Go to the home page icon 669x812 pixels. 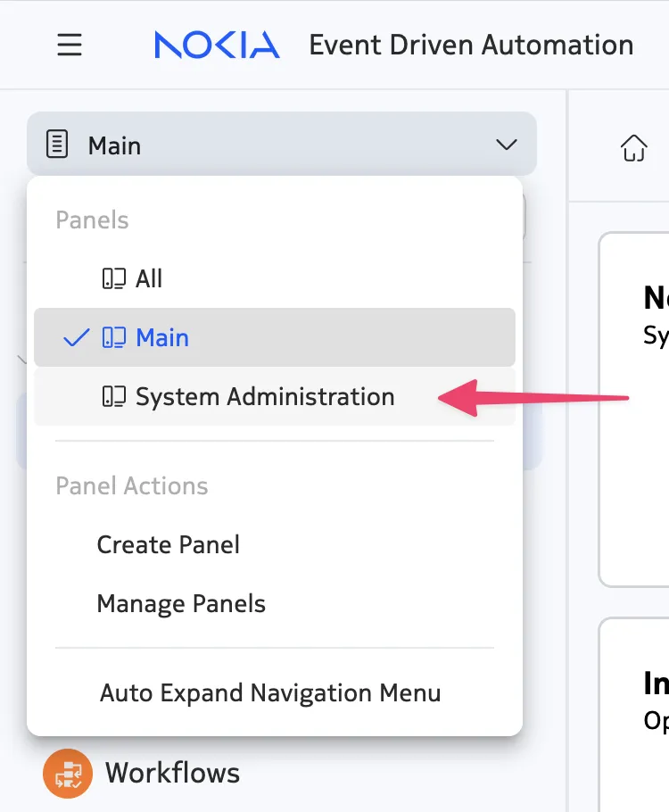(x=634, y=148)
